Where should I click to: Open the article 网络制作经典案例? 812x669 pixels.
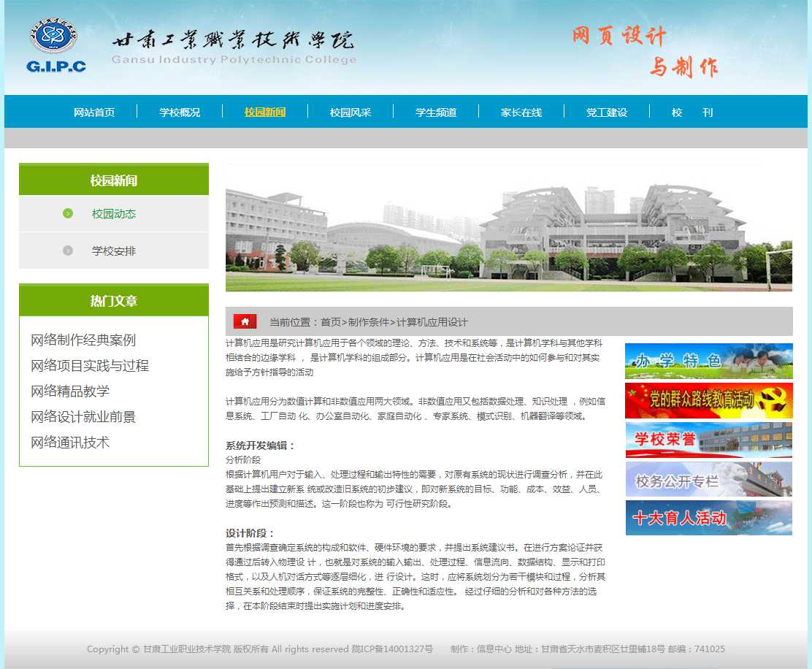tap(83, 340)
